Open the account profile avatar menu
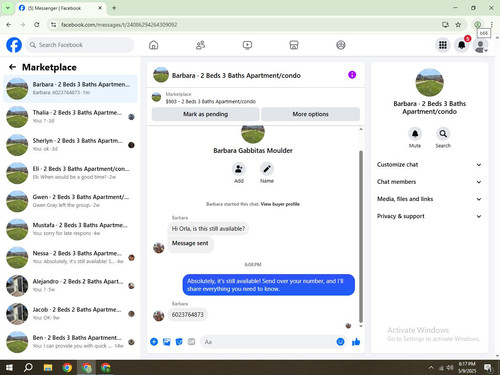 [x=480, y=45]
